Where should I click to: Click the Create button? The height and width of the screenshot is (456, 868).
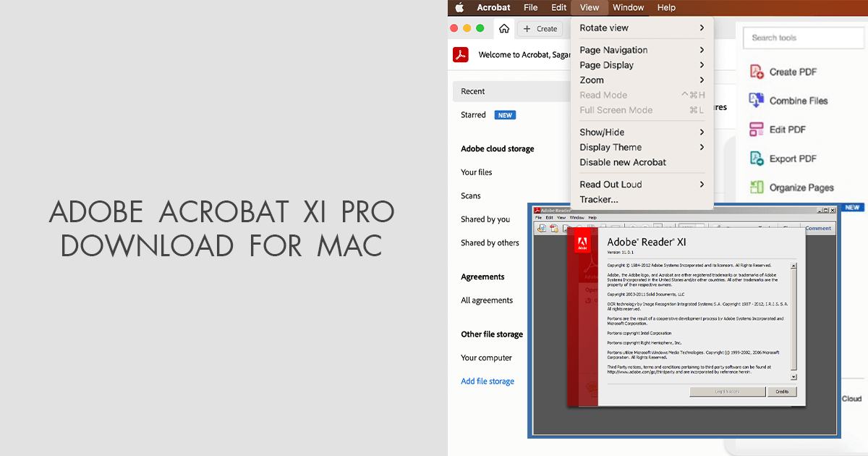(x=540, y=28)
